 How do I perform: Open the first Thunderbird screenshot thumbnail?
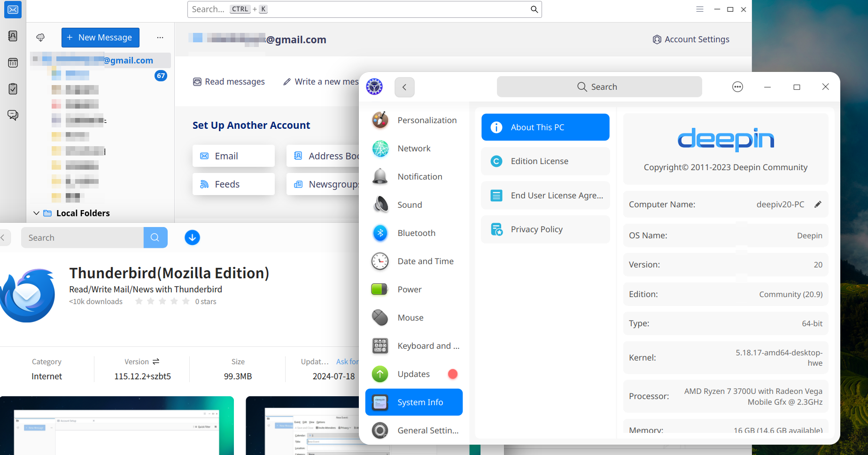pos(117,425)
